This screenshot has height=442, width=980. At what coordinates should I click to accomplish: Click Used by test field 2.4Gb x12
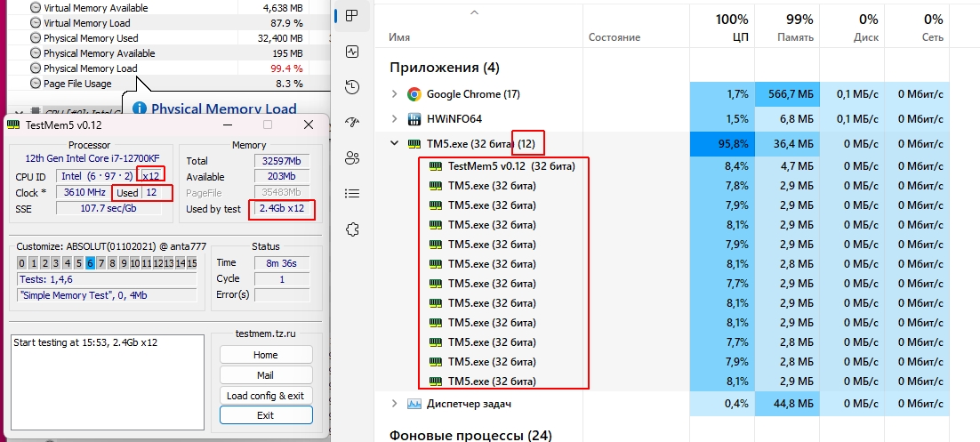(x=282, y=209)
